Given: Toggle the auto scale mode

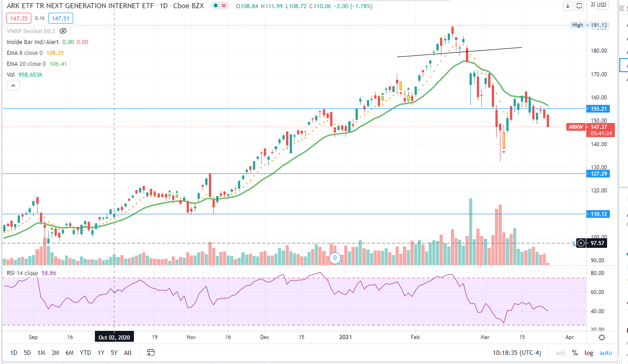Looking at the screenshot, I should point(606,353).
